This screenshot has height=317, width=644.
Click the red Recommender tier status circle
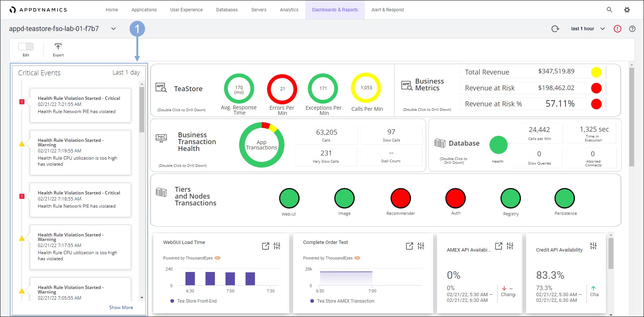[400, 198]
